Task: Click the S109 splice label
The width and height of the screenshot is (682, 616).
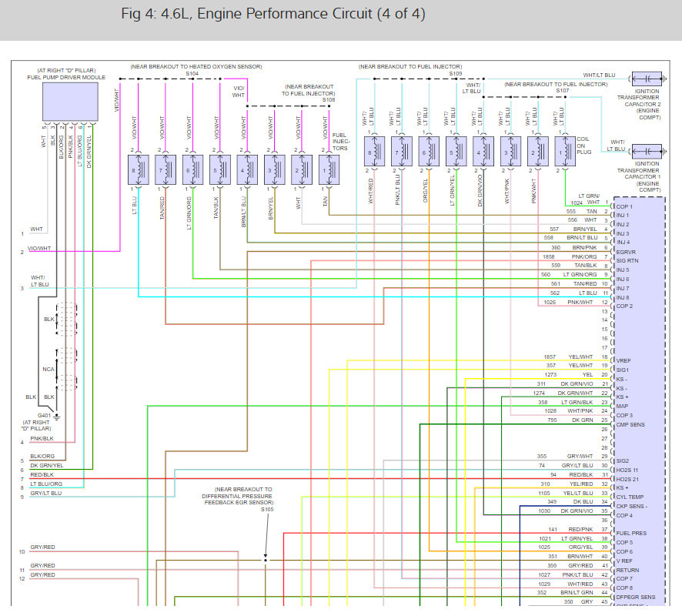Action: tap(456, 73)
